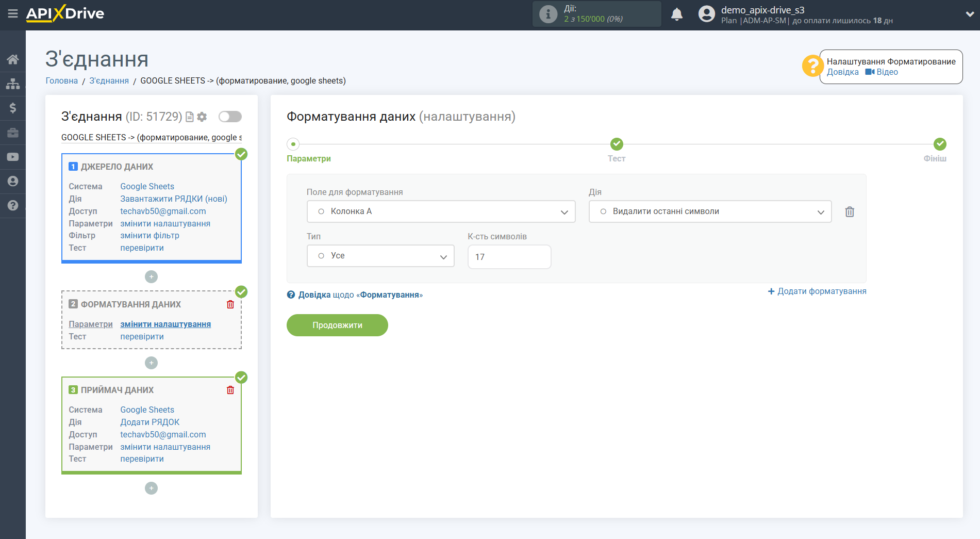Click the К-сть символів input field
The image size is (980, 539).
coord(509,257)
